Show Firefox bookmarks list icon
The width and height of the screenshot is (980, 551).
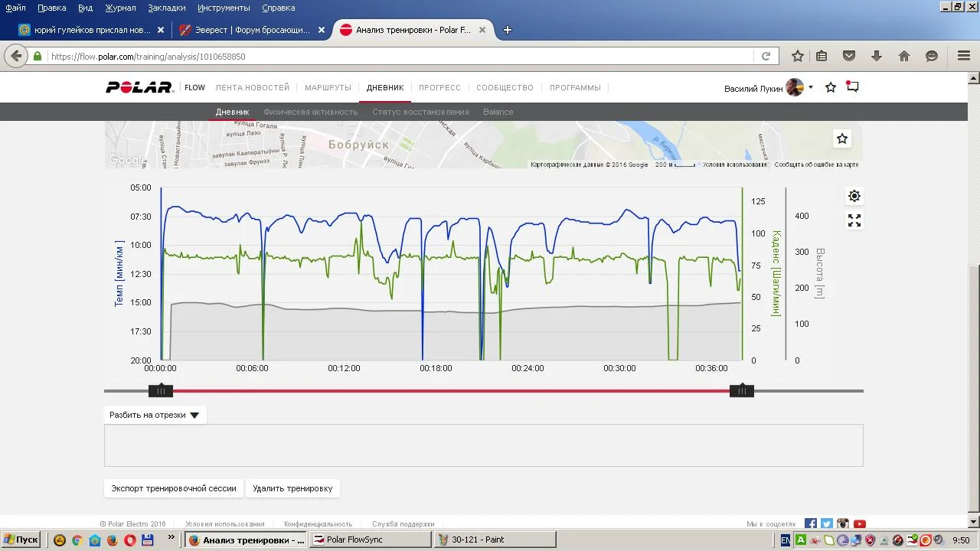pyautogui.click(x=822, y=56)
